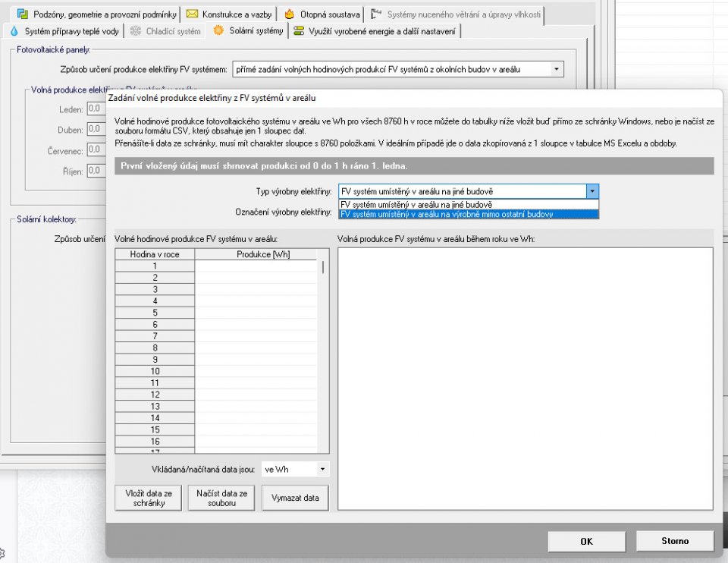
Task: Click Načíst data ze souboru button
Action: 221,498
